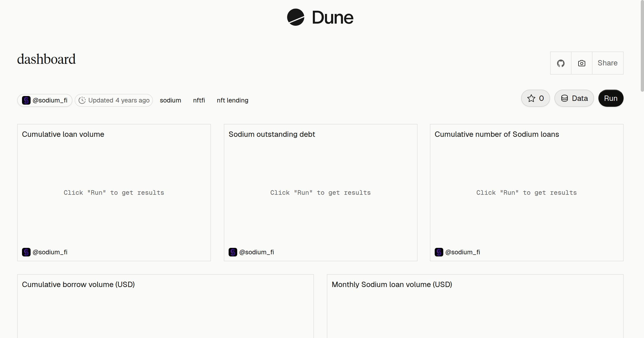Click the dashboard page title
Viewport: 644px width, 338px height.
(x=46, y=59)
